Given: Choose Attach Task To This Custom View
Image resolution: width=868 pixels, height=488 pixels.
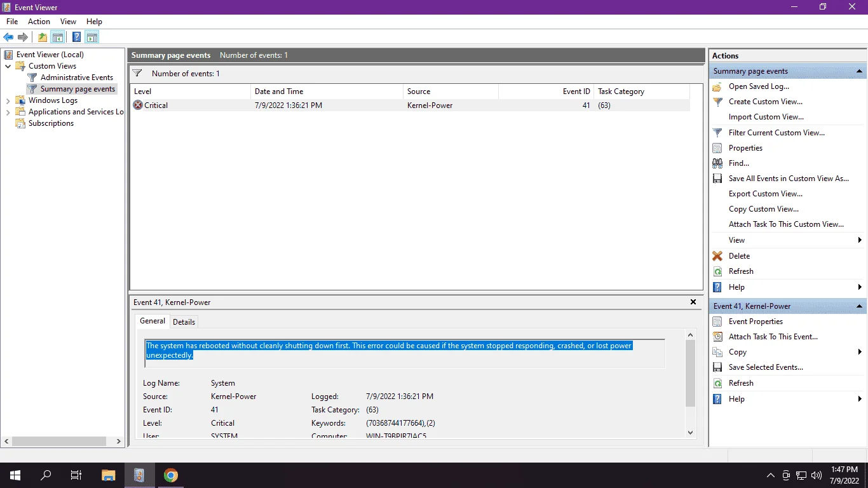Looking at the screenshot, I should [x=786, y=224].
